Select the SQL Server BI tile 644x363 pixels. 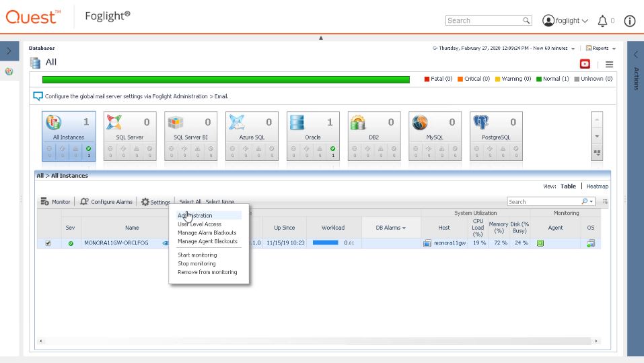tap(190, 135)
